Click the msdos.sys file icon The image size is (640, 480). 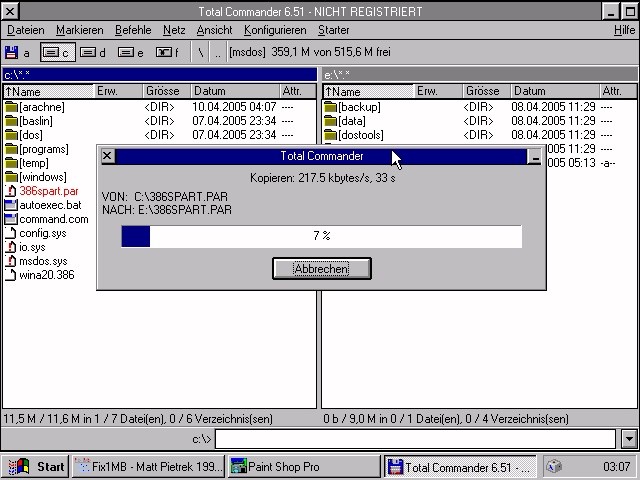pyautogui.click(x=11, y=261)
